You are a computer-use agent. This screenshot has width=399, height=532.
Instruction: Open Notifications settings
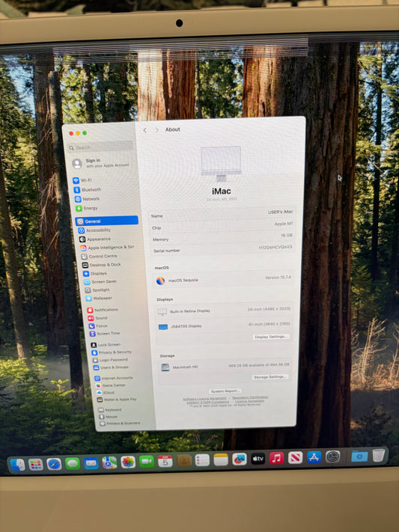coord(103,310)
